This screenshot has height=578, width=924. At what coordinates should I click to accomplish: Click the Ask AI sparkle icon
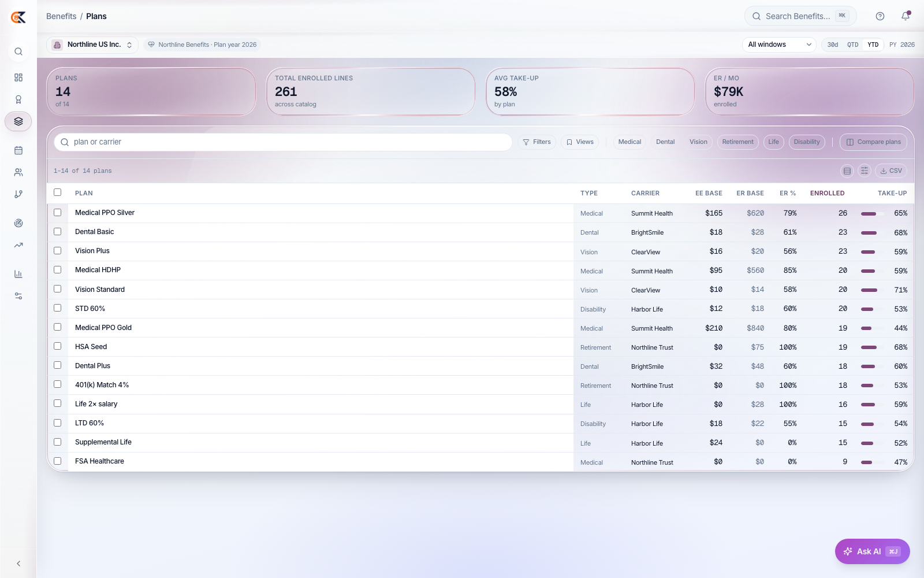848,551
